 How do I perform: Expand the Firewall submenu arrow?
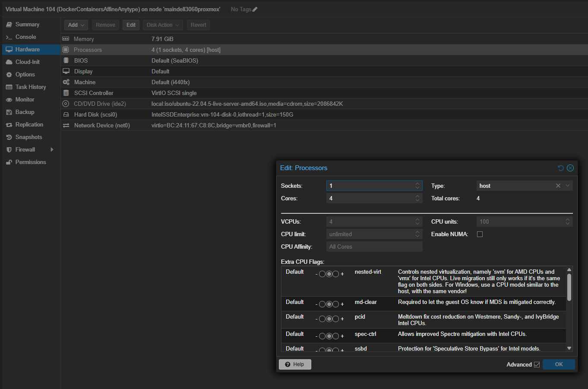coord(52,150)
